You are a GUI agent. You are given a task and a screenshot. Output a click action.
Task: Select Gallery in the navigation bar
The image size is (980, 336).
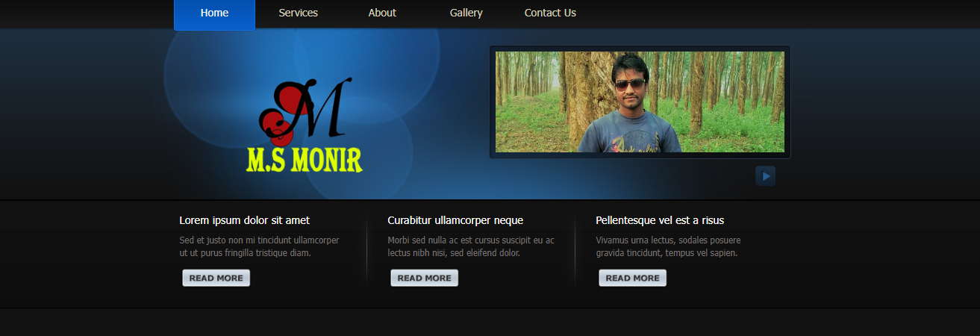click(x=466, y=13)
